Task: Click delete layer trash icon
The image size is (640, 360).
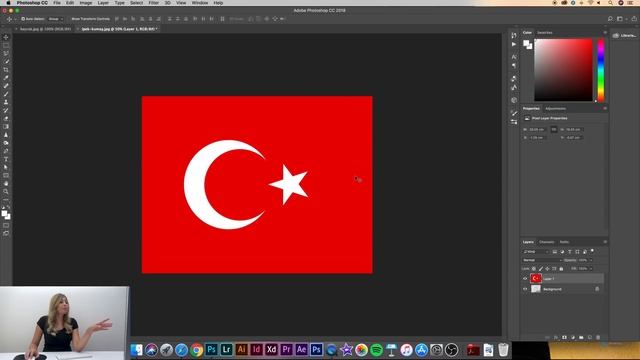Action: [x=598, y=338]
